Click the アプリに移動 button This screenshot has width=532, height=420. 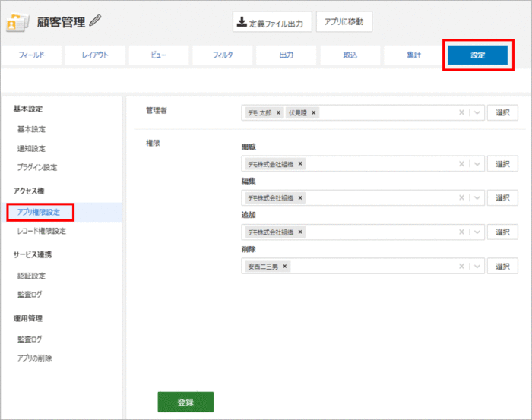click(x=344, y=22)
